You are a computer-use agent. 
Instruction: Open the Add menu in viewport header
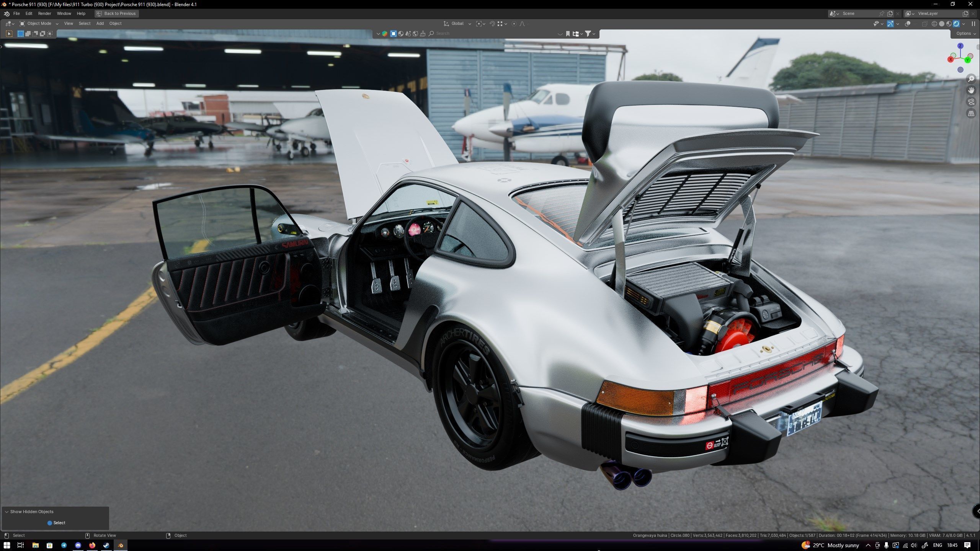pos(100,24)
